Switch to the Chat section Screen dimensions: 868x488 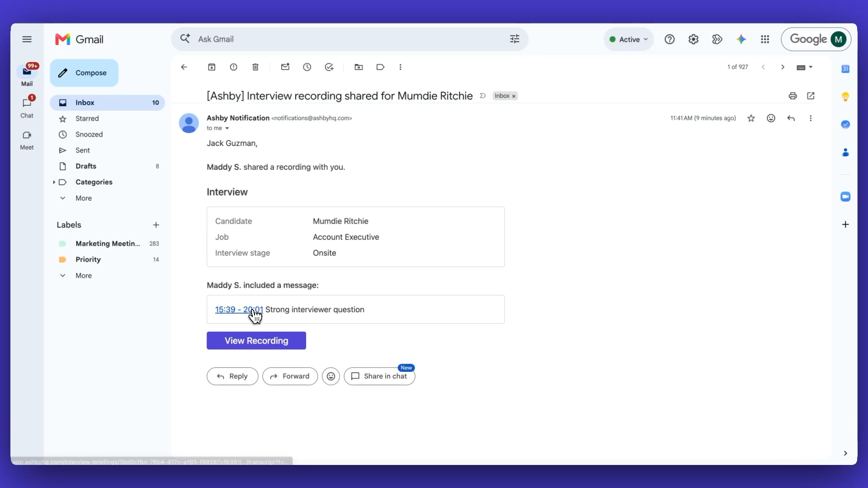click(27, 107)
